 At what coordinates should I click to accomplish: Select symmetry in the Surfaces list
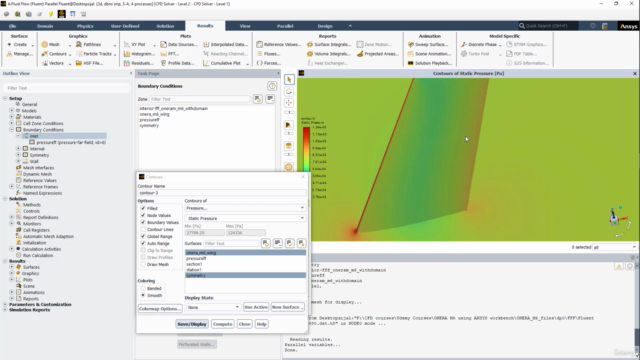point(245,276)
